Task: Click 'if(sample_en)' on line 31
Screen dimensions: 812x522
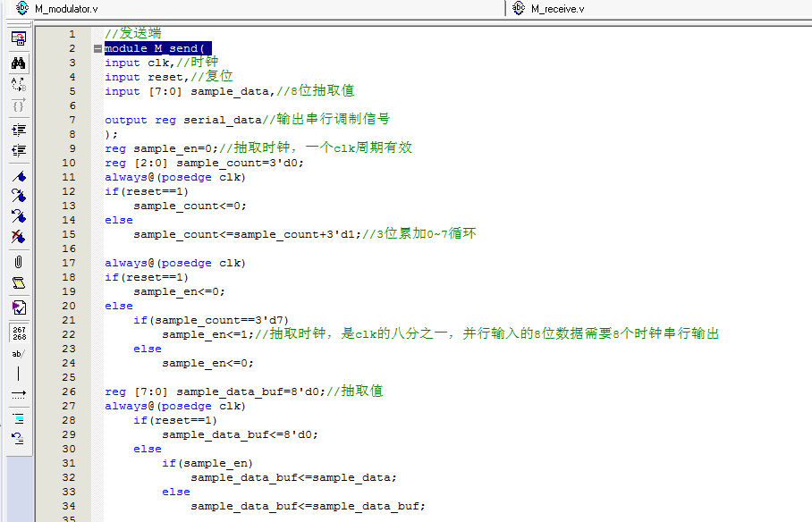Action: [x=207, y=464]
